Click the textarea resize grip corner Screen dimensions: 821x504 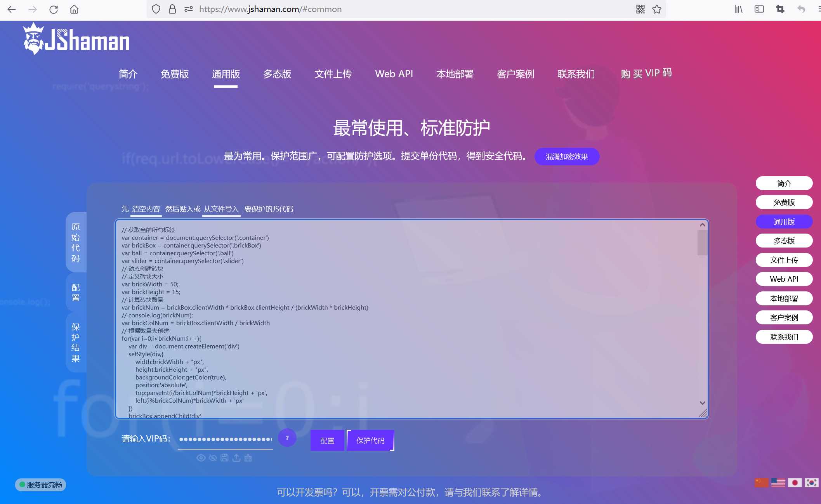click(x=703, y=413)
